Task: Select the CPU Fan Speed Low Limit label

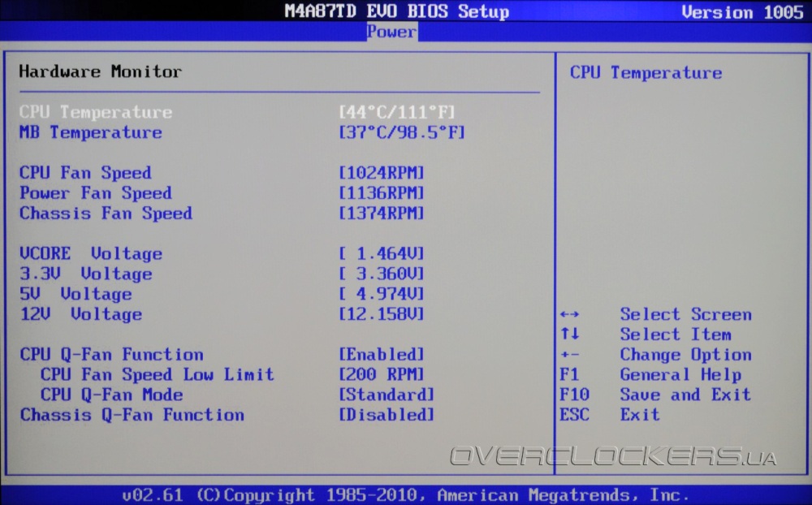Action: pos(157,374)
